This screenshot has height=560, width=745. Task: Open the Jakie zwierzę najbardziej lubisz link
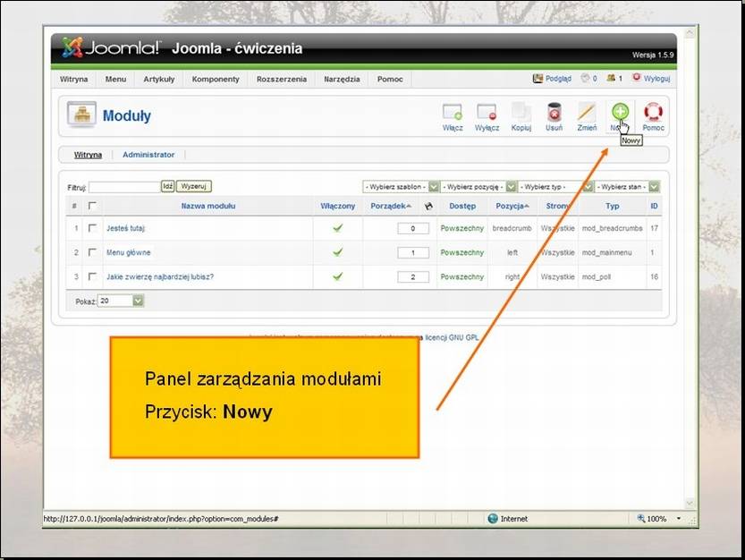point(159,276)
